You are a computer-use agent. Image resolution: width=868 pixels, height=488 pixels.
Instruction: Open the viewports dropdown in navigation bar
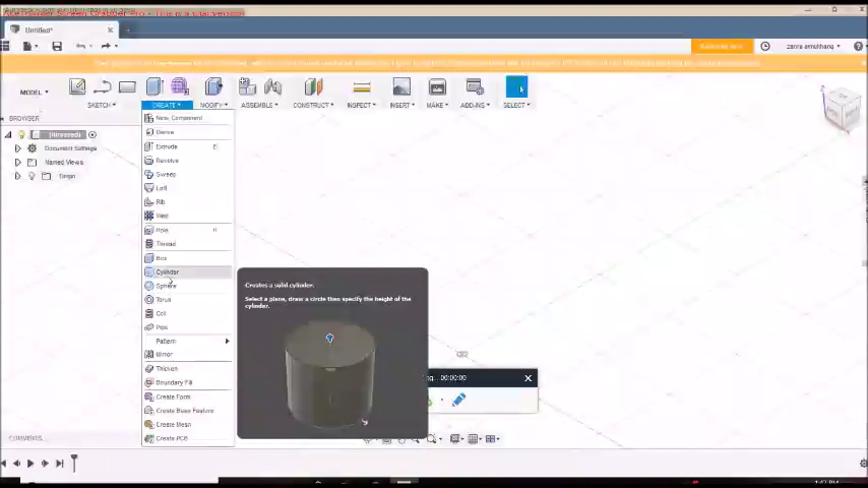tap(493, 439)
